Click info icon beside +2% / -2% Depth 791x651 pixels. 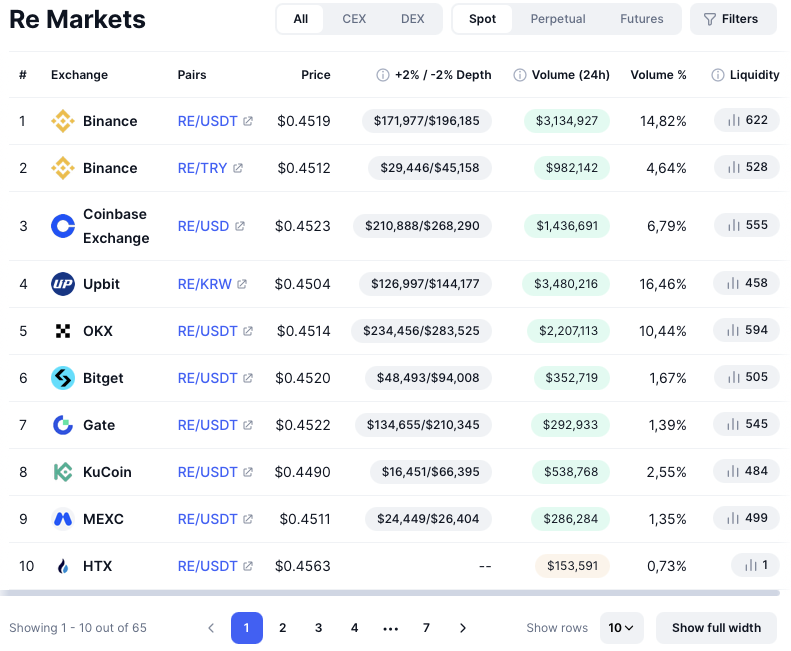click(x=383, y=75)
